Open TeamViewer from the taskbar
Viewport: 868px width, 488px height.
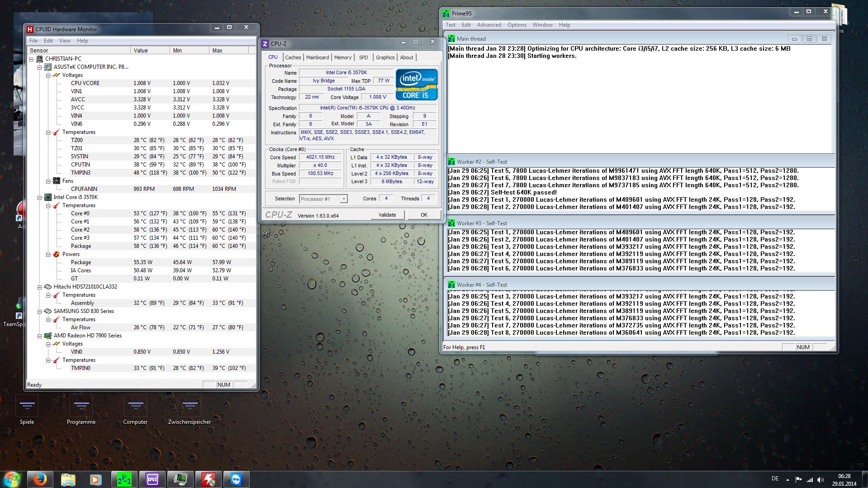pos(236,479)
